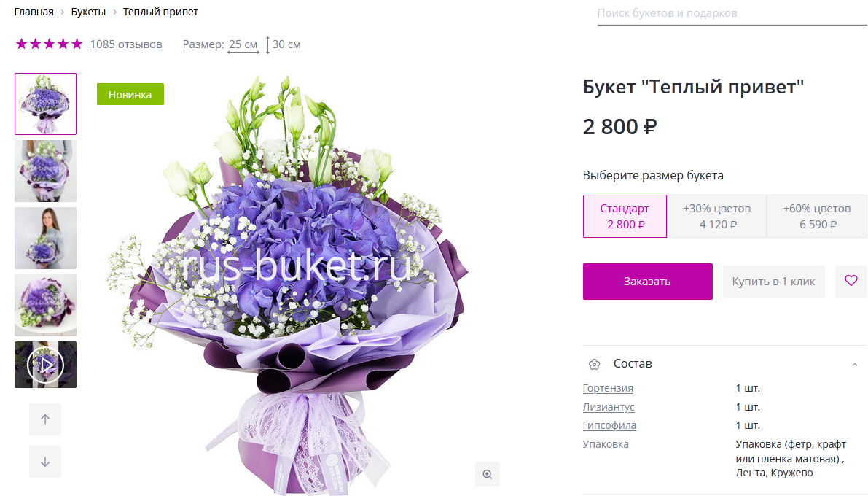Viewport: 868px width, 496px height.
Task: Choose the +30% цветов size option
Action: click(x=717, y=216)
